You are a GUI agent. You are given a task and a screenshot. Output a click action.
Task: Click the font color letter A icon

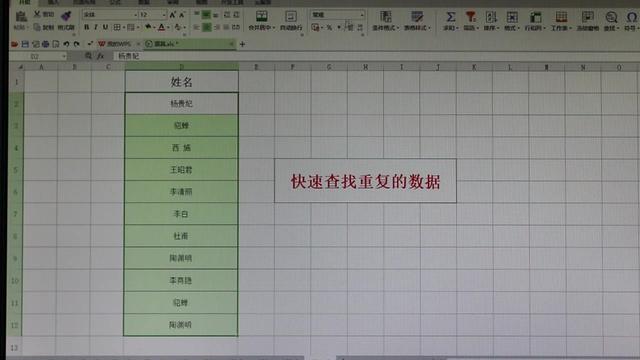[x=162, y=27]
